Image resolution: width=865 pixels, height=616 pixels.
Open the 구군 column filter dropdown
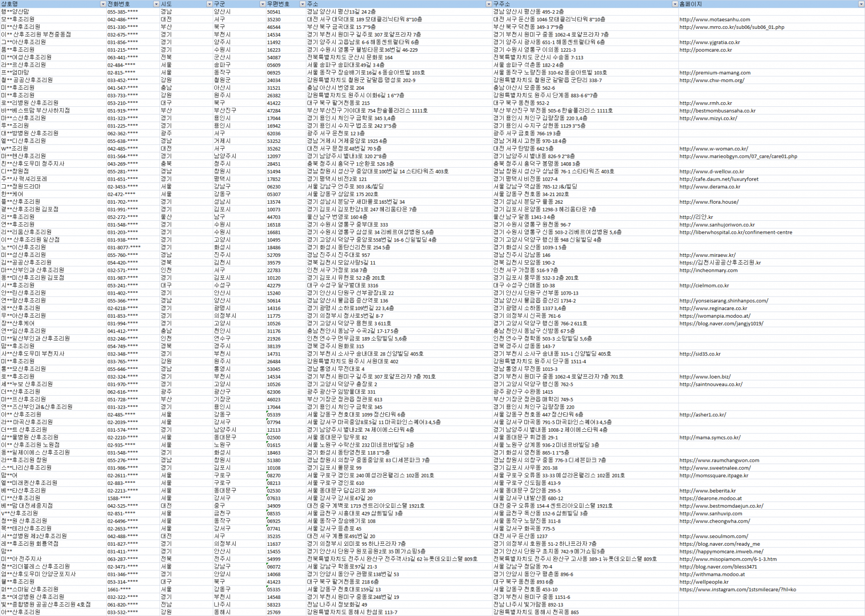click(262, 4)
